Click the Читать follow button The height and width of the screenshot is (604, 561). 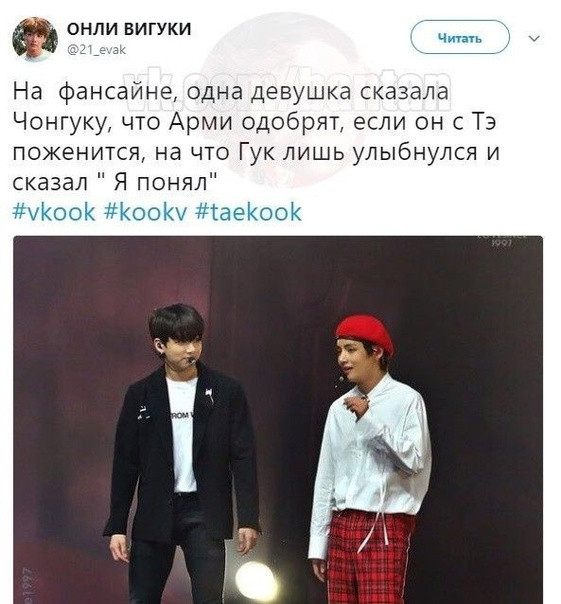coord(460,38)
